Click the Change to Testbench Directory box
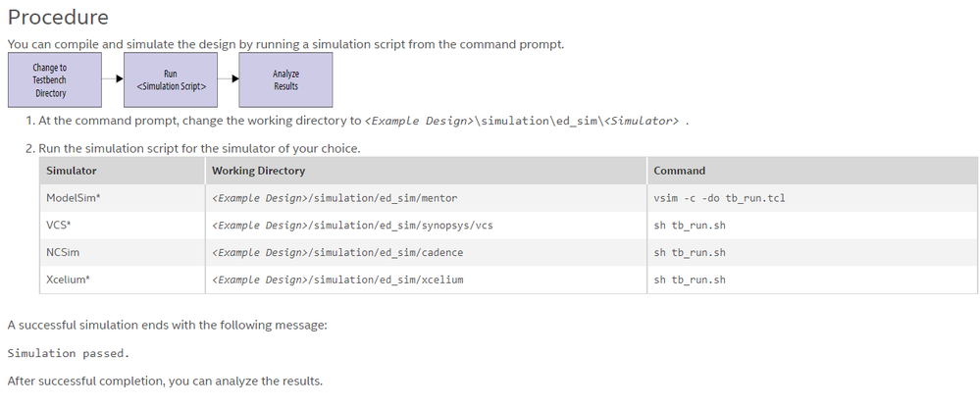Image resolution: width=980 pixels, height=407 pixels. coord(50,79)
